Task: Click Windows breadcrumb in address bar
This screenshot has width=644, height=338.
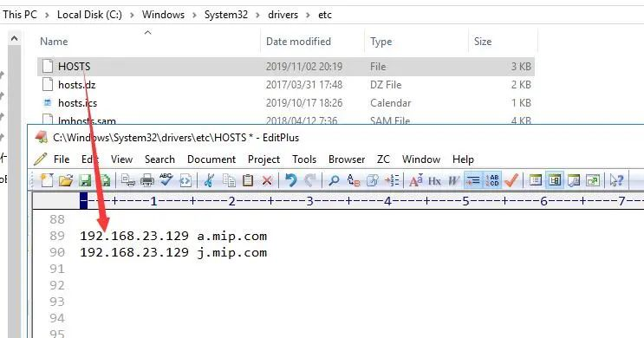Action: point(163,15)
